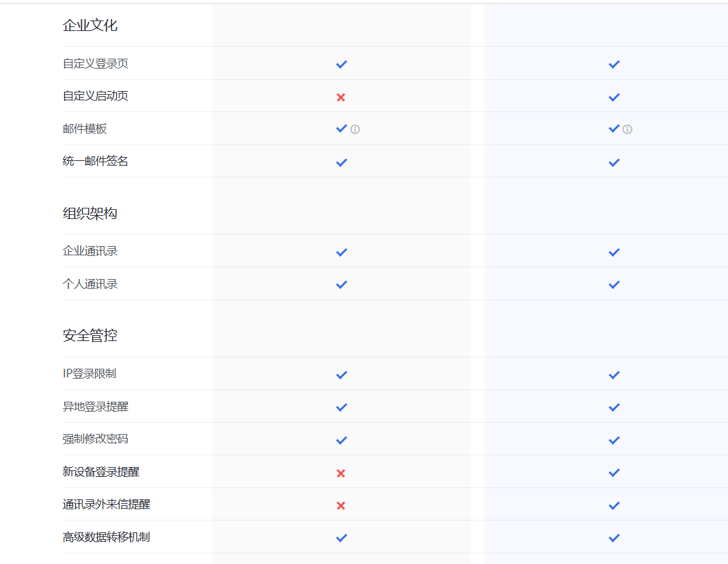
Task: Click the red X icon for 自定义启动页
Action: [x=341, y=96]
